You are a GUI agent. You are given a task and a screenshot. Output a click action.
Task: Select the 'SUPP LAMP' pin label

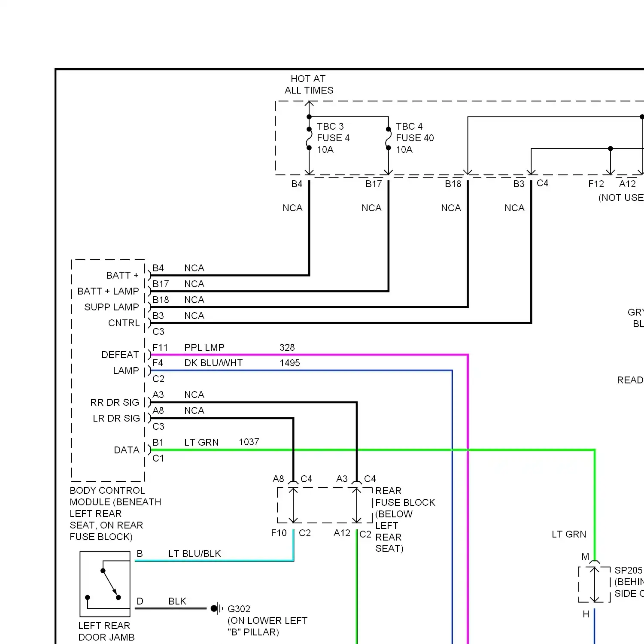(112, 307)
